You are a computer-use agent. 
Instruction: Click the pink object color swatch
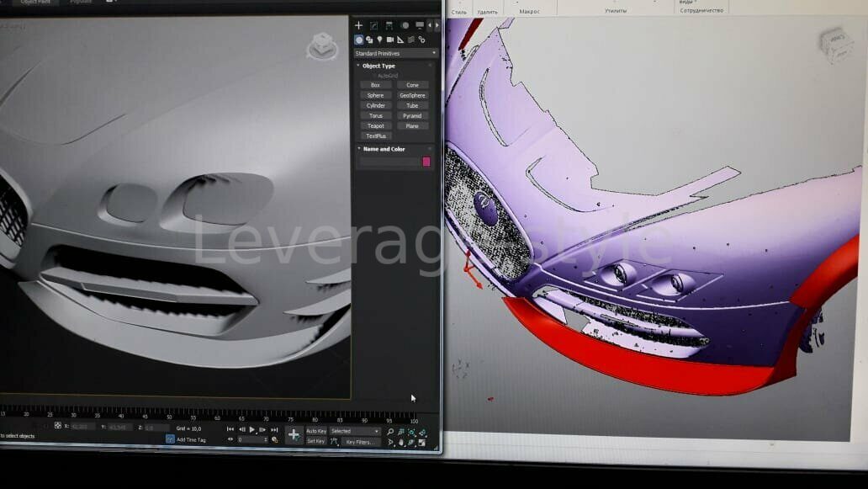pyautogui.click(x=426, y=162)
